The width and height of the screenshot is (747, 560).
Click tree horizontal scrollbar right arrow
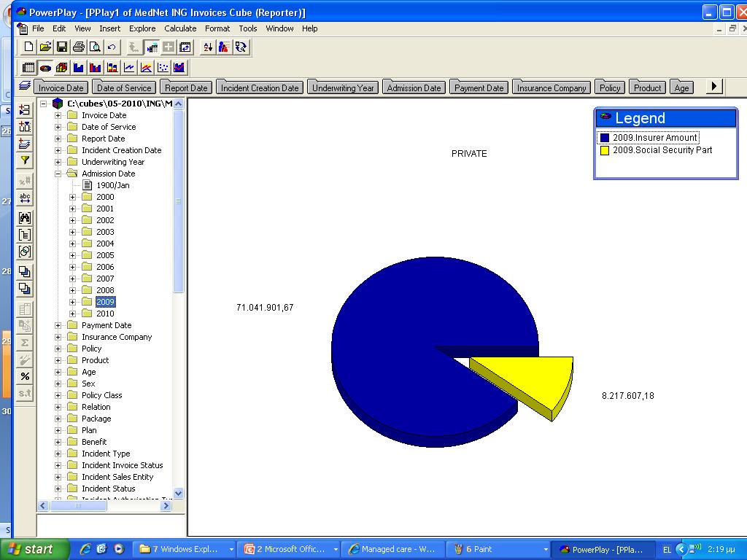(x=166, y=506)
